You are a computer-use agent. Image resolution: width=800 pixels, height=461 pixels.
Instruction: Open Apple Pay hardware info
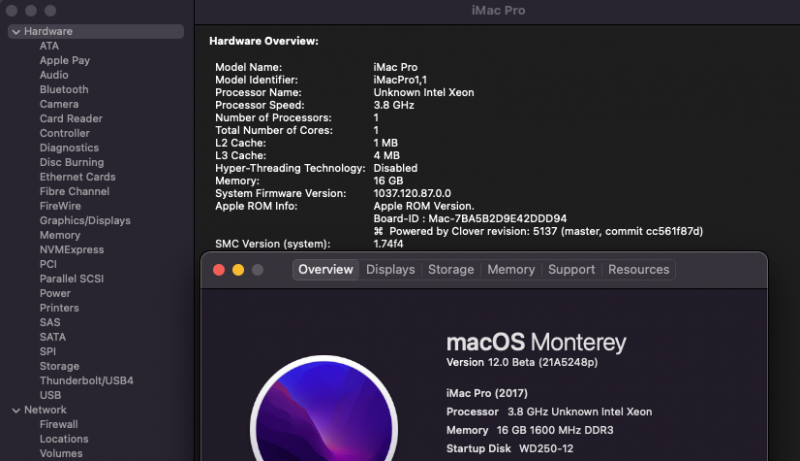point(65,60)
